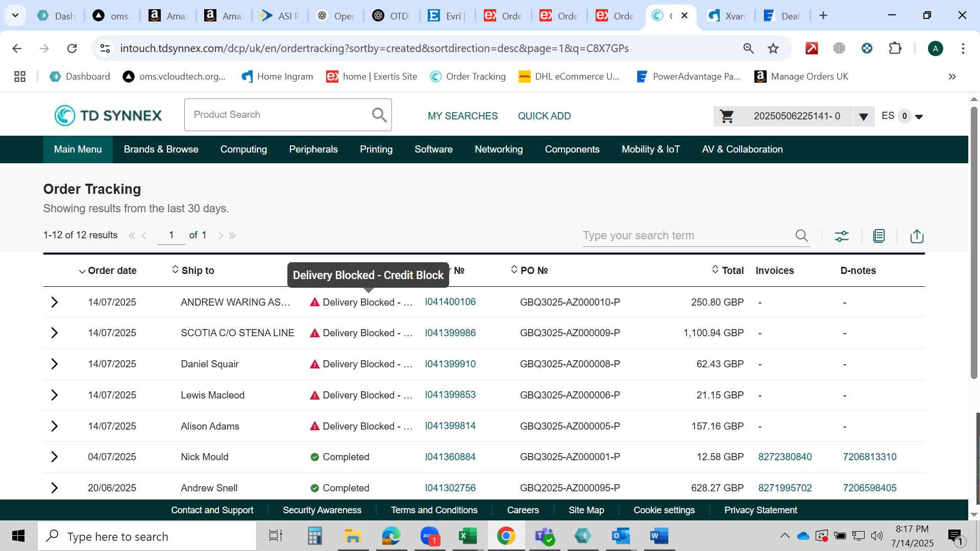The height and width of the screenshot is (551, 980).
Task: Open the tab search dropdown chevron
Action: 15,15
